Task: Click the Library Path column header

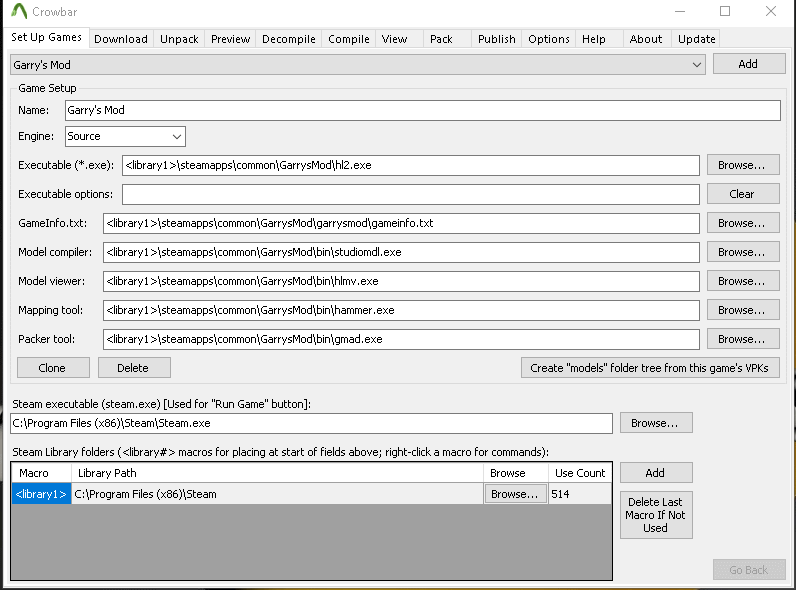Action: point(277,473)
